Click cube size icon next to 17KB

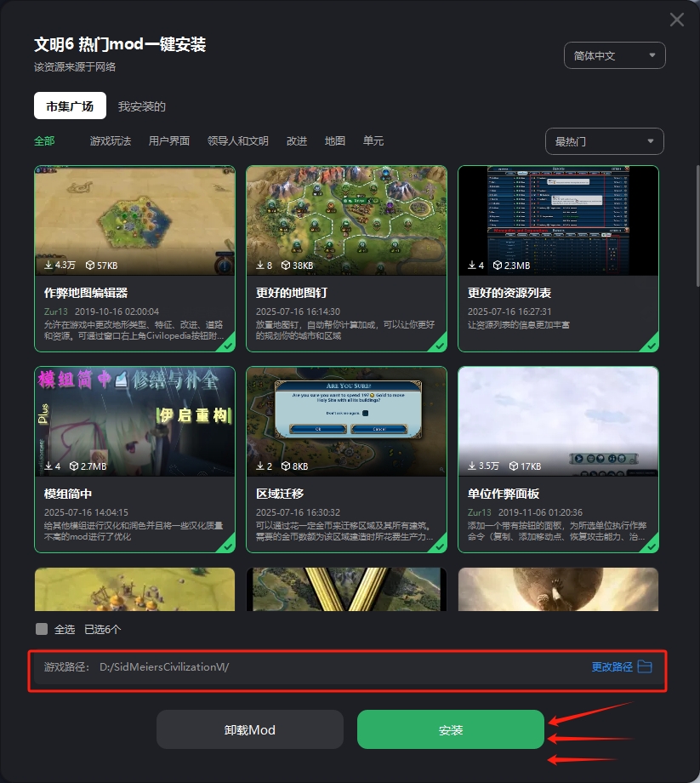point(514,466)
